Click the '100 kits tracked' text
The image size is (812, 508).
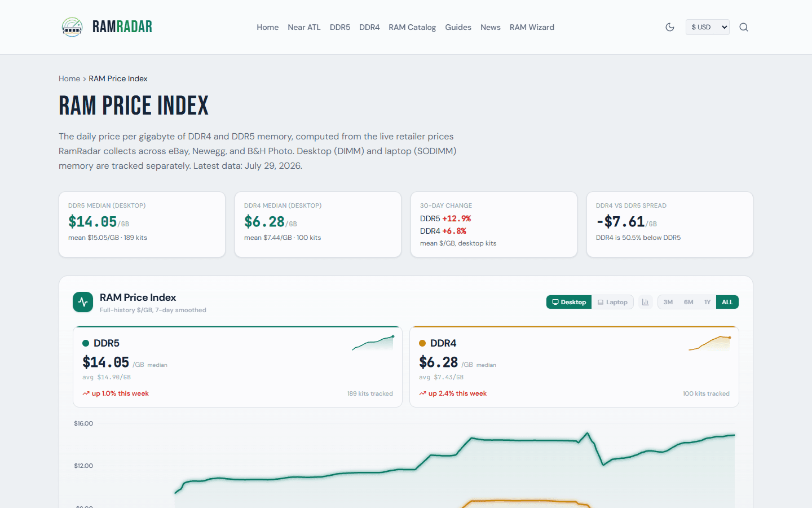[x=706, y=393]
